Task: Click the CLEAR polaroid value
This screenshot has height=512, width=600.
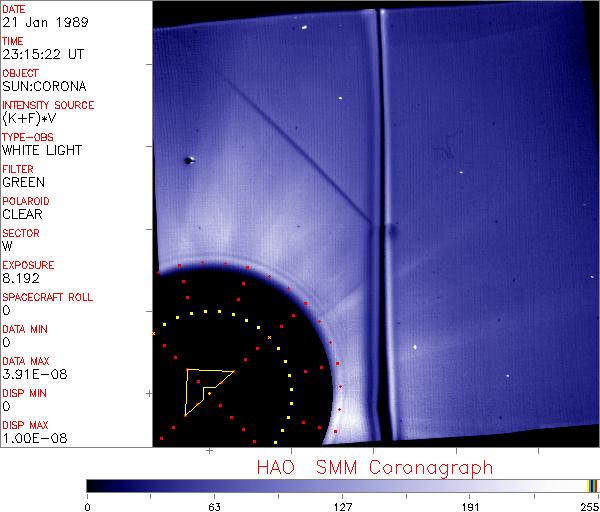Action: coord(22,214)
